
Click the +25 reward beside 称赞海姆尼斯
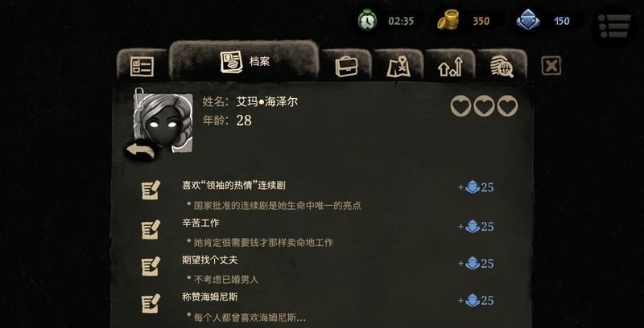click(x=476, y=301)
